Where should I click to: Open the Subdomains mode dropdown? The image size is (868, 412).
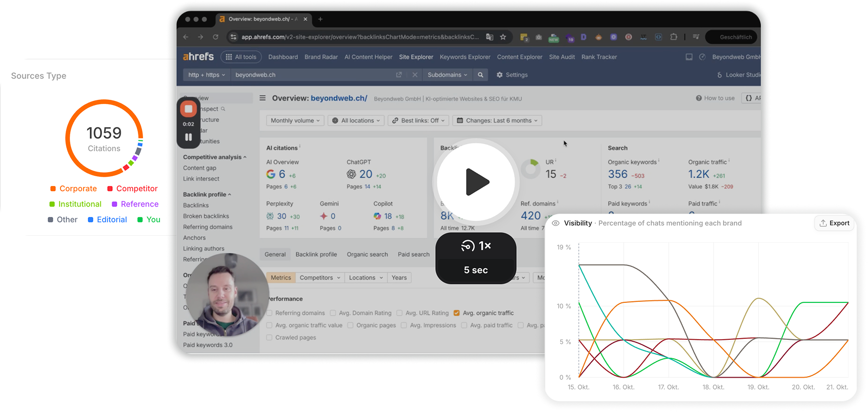click(x=447, y=75)
